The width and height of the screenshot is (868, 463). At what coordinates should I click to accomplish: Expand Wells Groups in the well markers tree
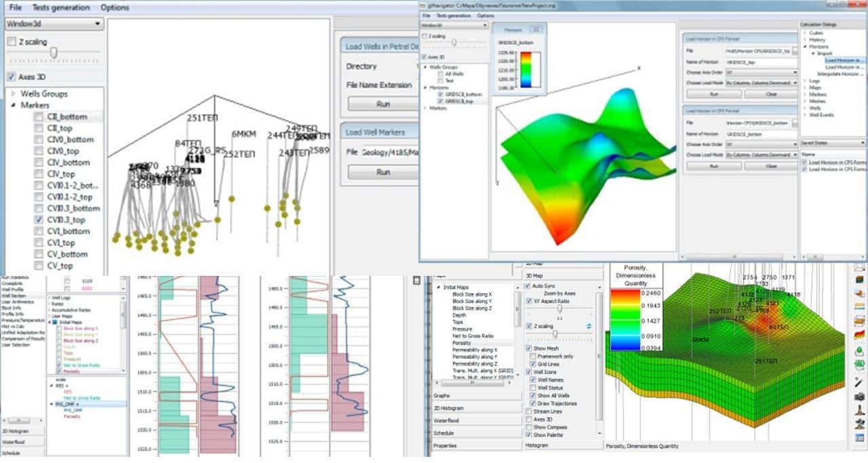click(x=14, y=94)
